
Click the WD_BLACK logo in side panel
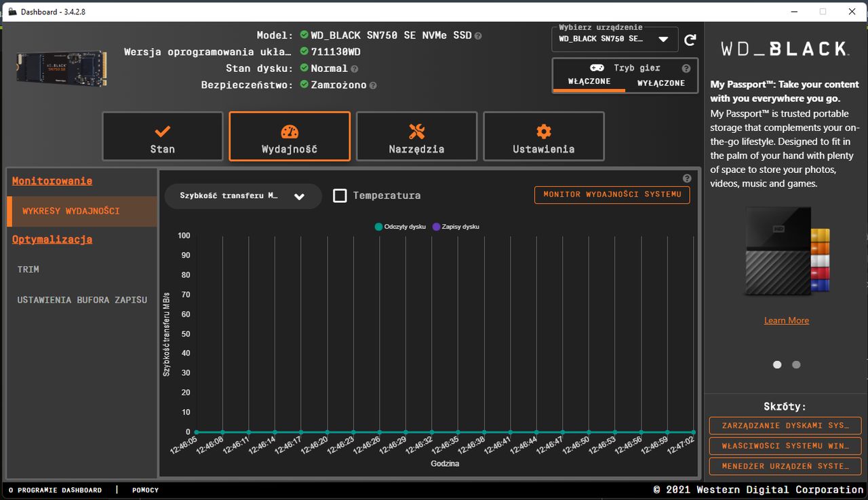pos(784,49)
